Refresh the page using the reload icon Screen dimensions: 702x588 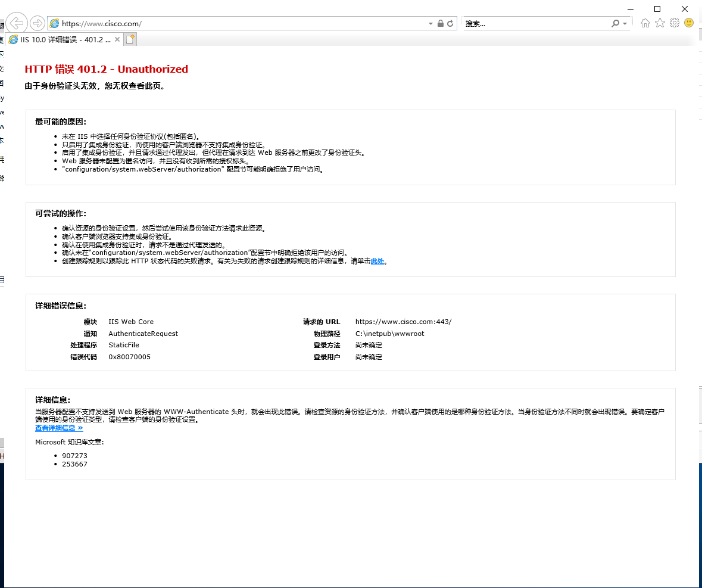450,23
